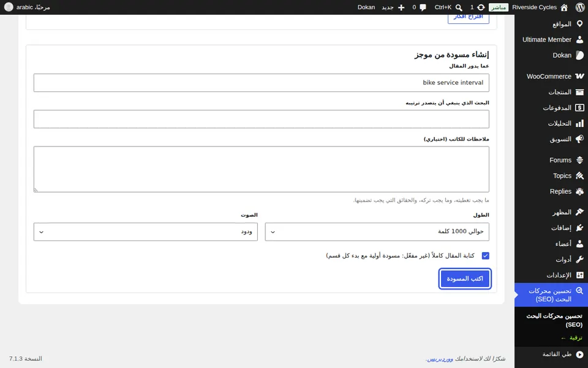Screen dimensions: 588x368
Task: Toggle the كتابة المقال كاملاً checkbox
Action: point(485,256)
